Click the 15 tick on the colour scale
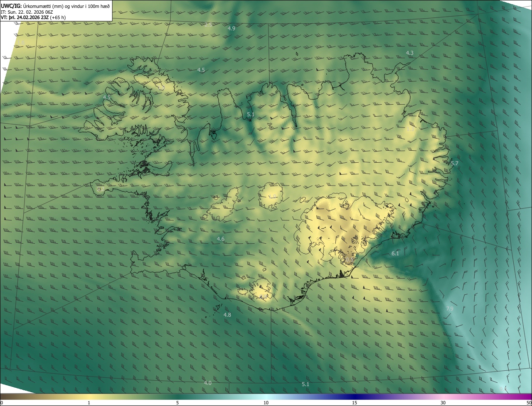 [355, 403]
